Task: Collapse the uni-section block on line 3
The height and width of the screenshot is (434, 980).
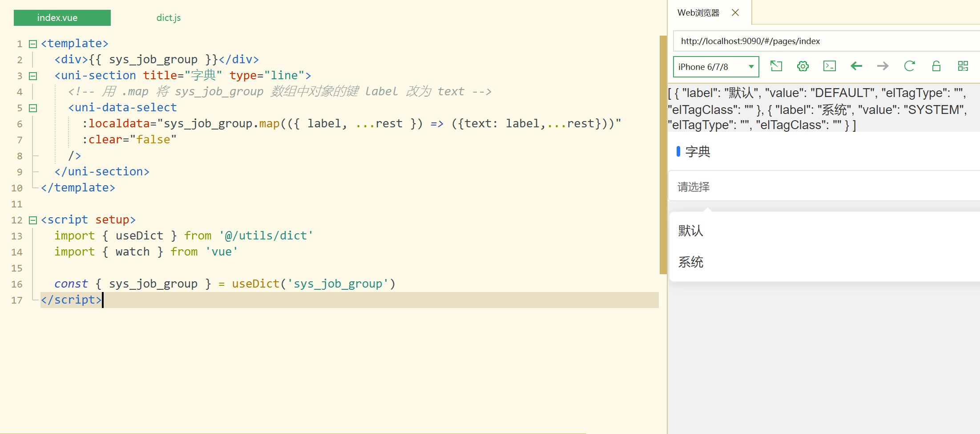Action: (x=32, y=76)
